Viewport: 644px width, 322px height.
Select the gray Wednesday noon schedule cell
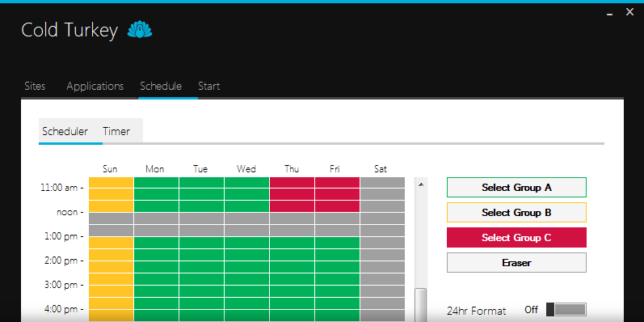(246, 218)
